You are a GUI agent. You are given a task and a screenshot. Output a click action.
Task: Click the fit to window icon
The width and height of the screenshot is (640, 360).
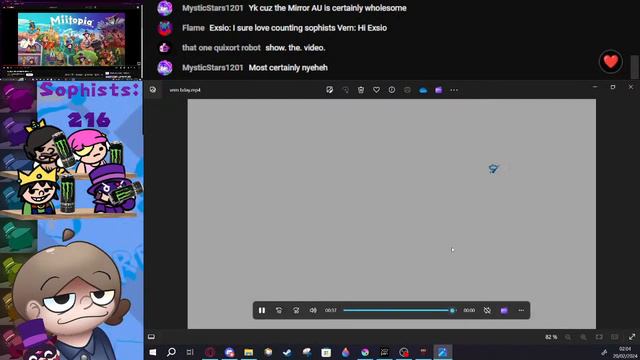599,337
